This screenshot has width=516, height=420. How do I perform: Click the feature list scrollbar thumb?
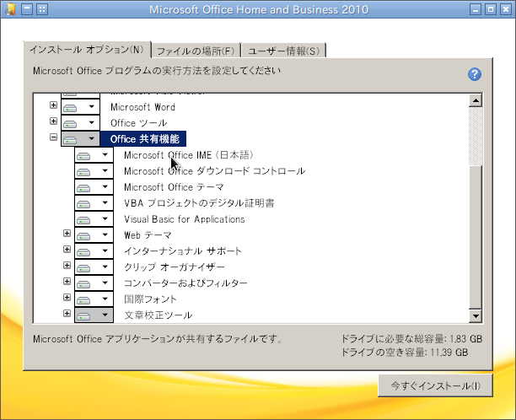[476, 238]
